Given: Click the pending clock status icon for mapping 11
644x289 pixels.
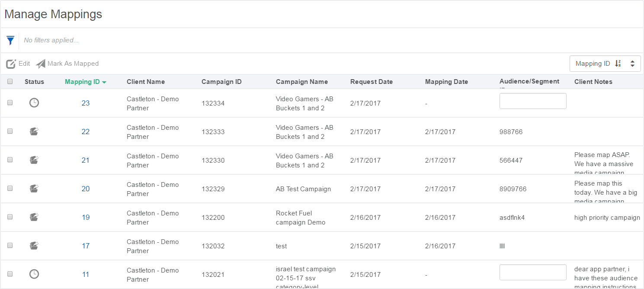Looking at the screenshot, I should pyautogui.click(x=34, y=274).
